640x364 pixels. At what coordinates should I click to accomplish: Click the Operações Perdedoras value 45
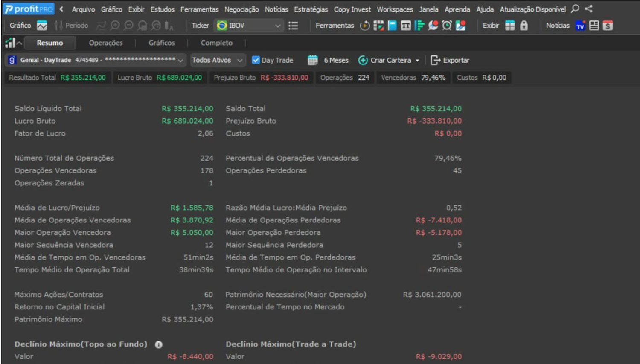(457, 170)
